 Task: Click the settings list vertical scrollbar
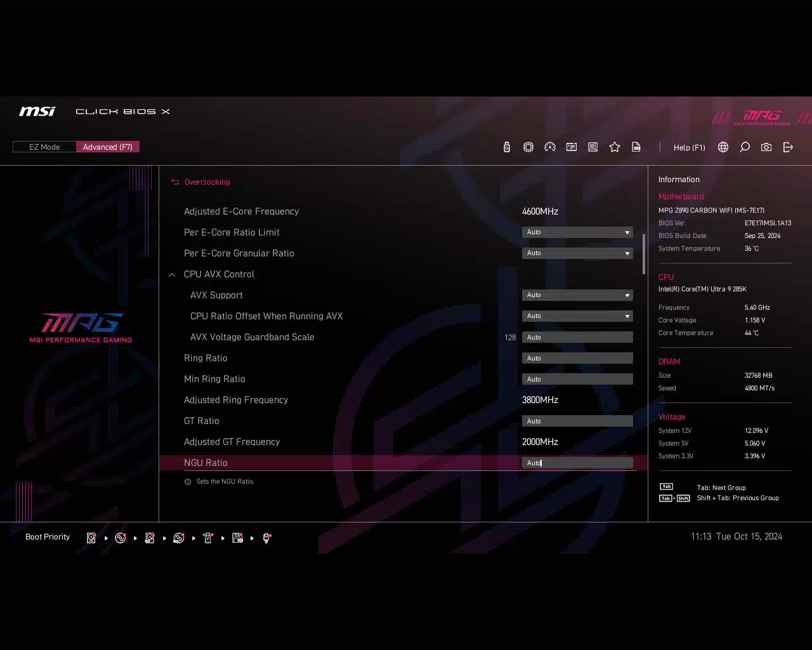[644, 254]
